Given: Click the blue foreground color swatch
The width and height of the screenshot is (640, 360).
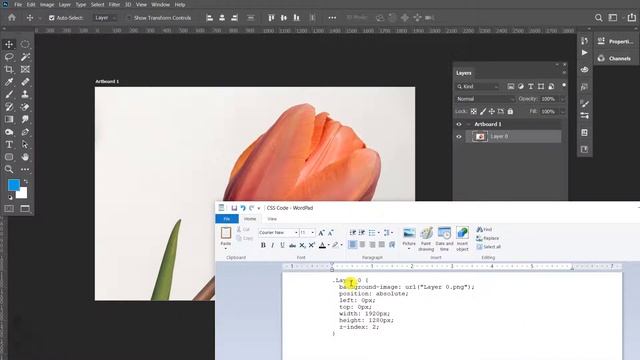Looking at the screenshot, I should pyautogui.click(x=14, y=185).
